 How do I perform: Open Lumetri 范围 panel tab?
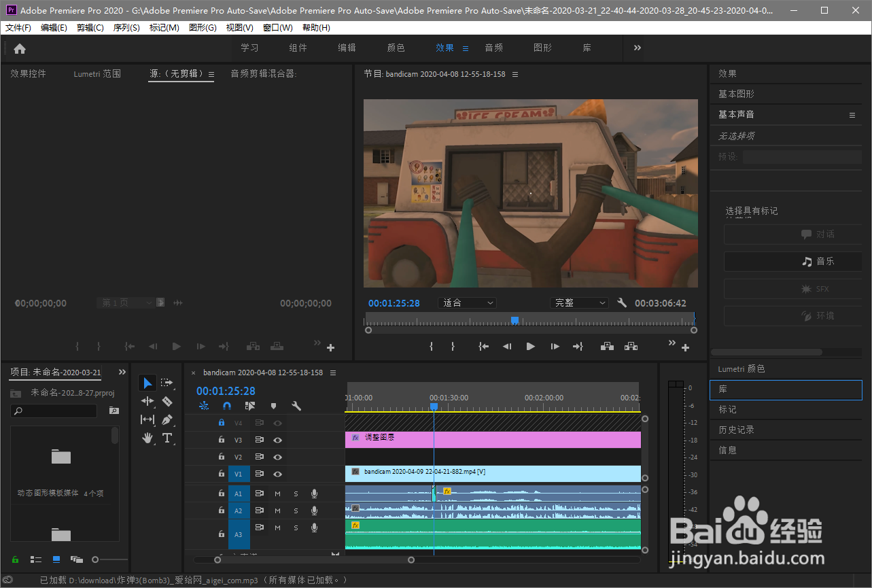tap(97, 73)
